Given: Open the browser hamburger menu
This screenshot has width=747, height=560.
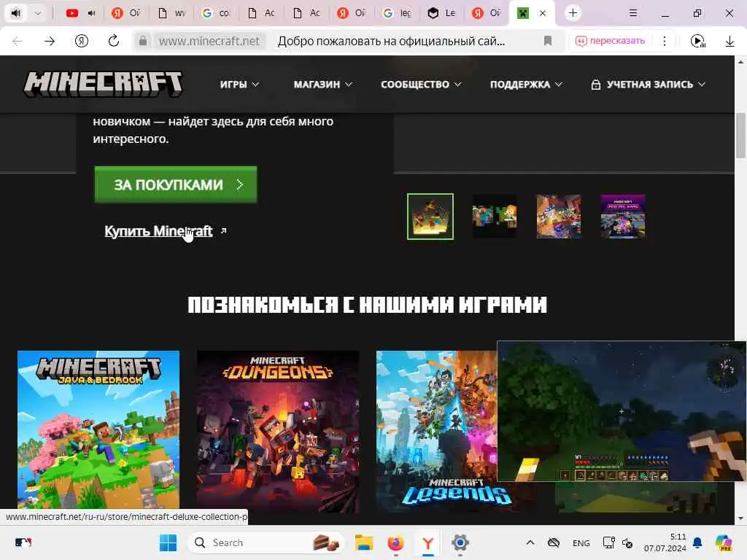Looking at the screenshot, I should coord(633,13).
